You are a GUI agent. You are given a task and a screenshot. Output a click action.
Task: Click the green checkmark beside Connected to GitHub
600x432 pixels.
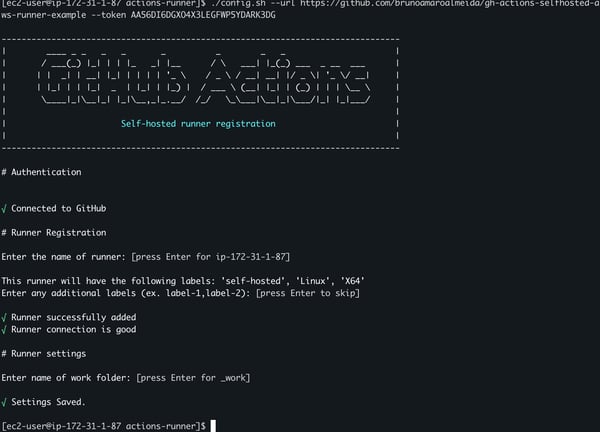[5, 208]
